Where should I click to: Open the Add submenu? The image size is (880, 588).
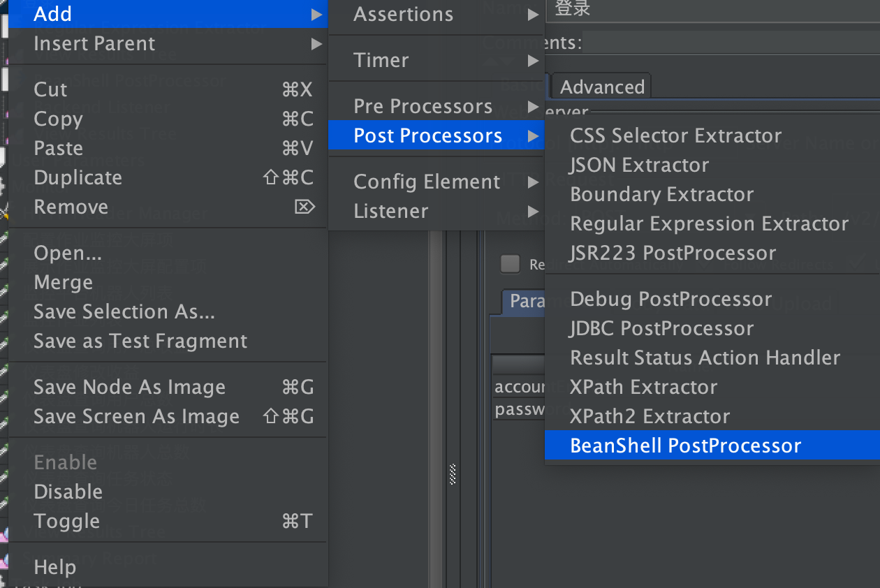point(168,14)
